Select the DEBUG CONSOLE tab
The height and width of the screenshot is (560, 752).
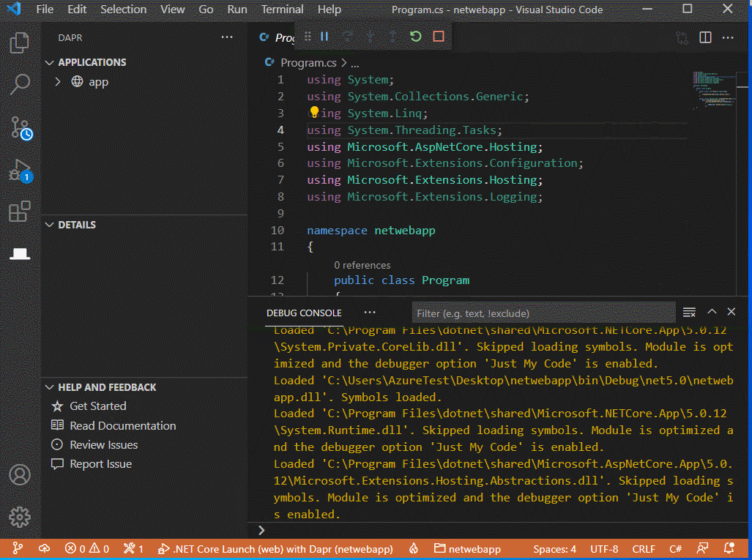point(304,313)
